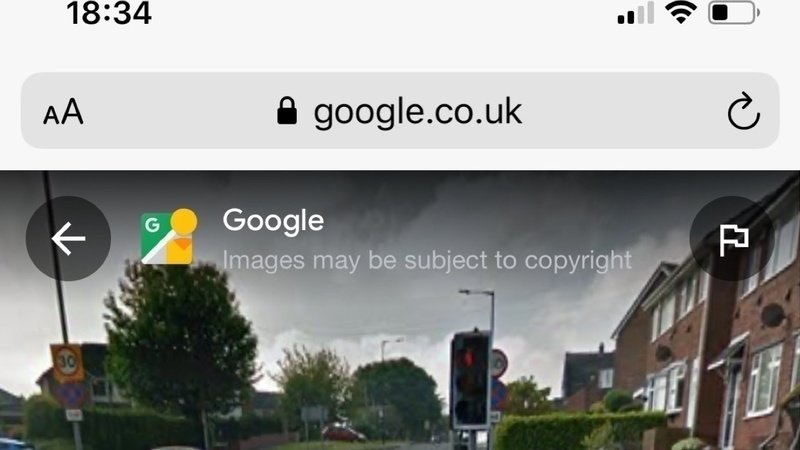The width and height of the screenshot is (800, 450).
Task: Tap the padlock icon in address bar
Action: point(287,111)
